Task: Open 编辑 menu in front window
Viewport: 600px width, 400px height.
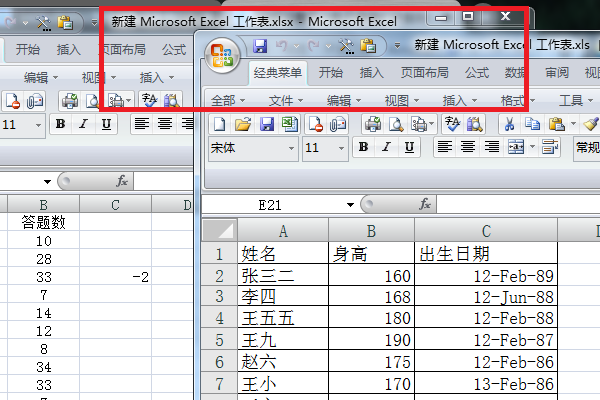Action: tap(344, 101)
